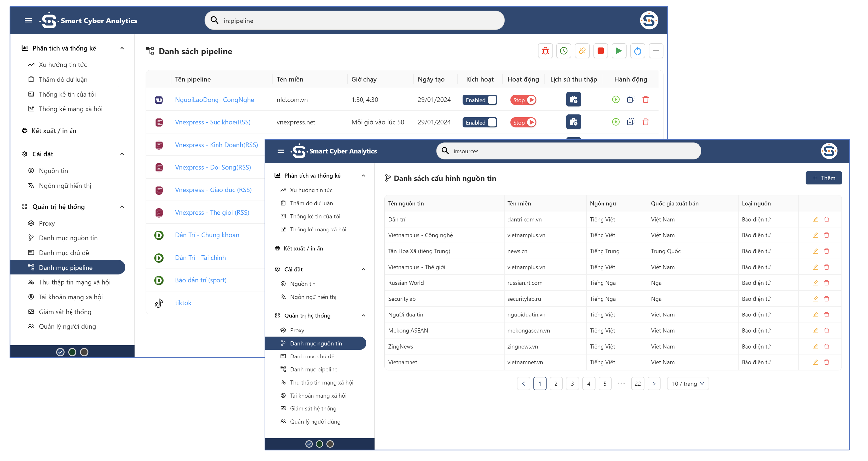The height and width of the screenshot is (461, 868).
Task: Open the Dân Trí - Chung khoan pipeline link
Action: [x=207, y=235]
